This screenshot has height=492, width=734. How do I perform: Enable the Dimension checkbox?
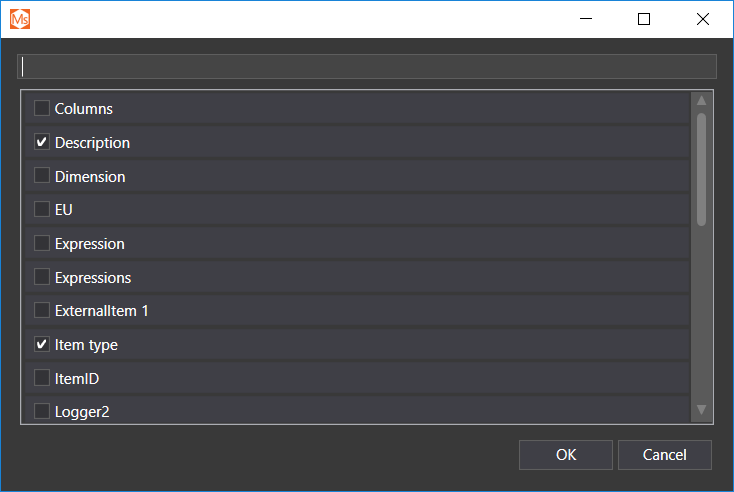tap(42, 176)
